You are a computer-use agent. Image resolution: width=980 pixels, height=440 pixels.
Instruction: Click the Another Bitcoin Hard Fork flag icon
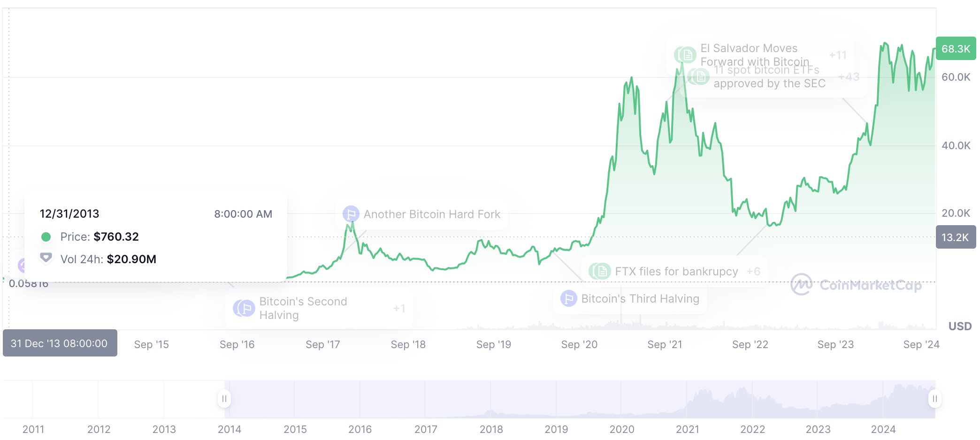[351, 214]
